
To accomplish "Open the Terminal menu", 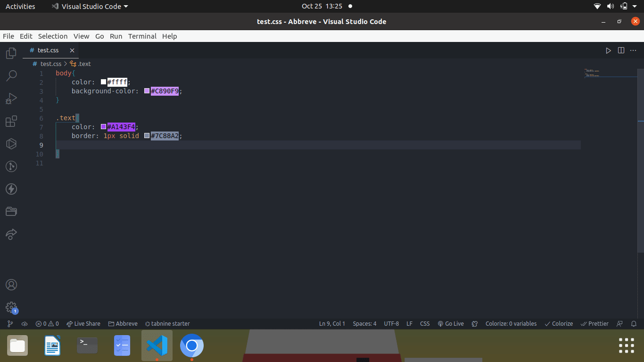I will [x=142, y=36].
